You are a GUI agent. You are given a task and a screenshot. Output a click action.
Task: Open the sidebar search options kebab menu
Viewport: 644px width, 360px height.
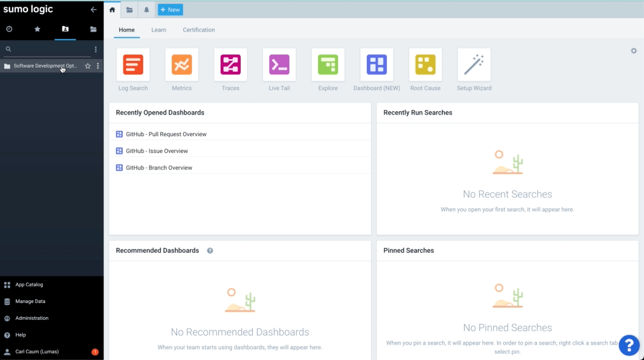tap(96, 49)
